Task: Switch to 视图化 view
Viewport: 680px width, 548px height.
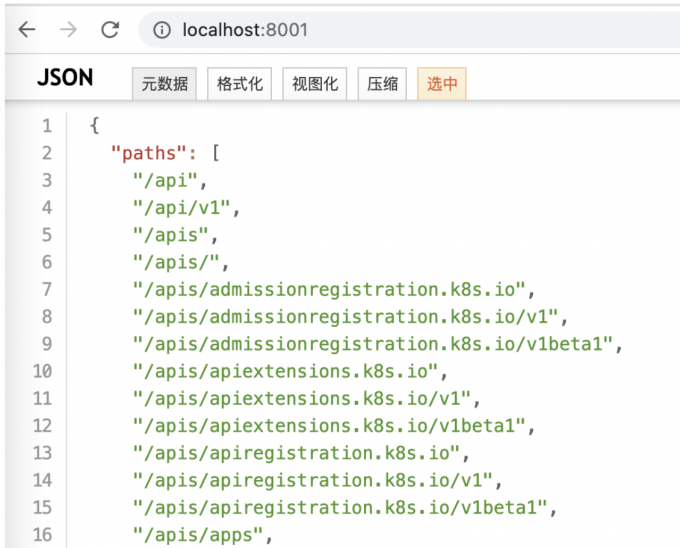Action: click(314, 84)
